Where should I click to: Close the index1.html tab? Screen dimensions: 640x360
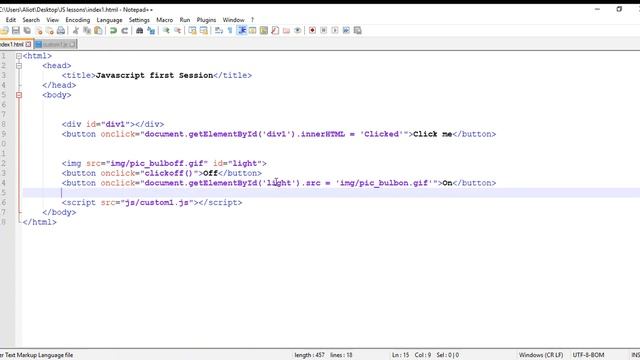[28, 44]
